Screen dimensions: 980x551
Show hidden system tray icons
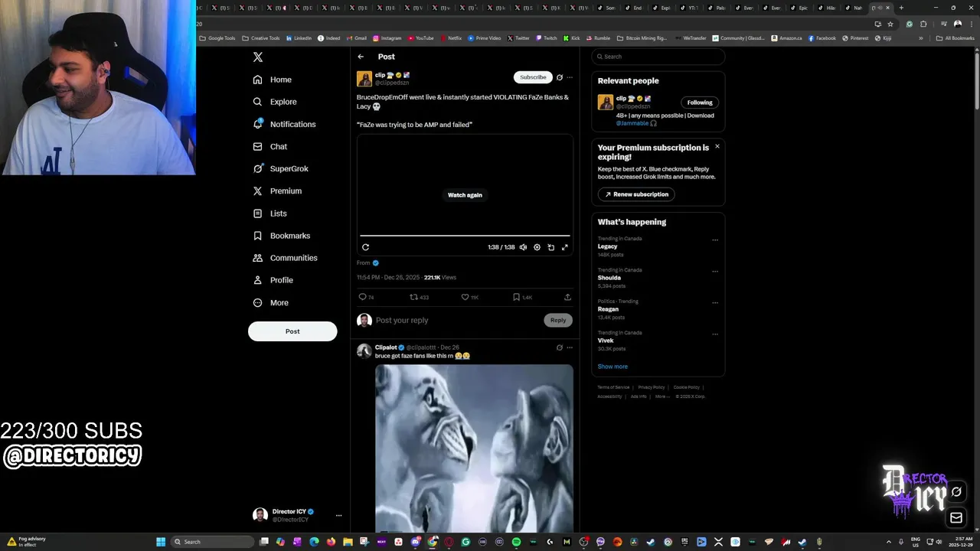tap(889, 542)
